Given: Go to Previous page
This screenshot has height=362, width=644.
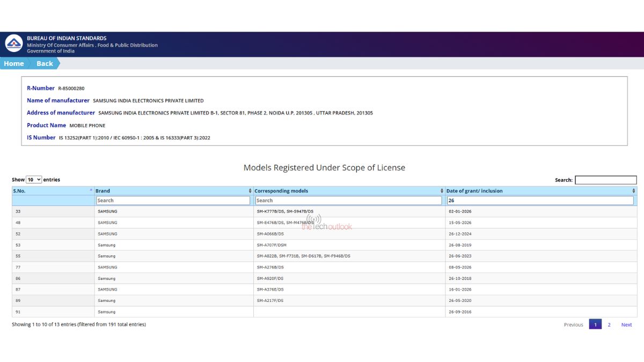Looking at the screenshot, I should [x=573, y=324].
